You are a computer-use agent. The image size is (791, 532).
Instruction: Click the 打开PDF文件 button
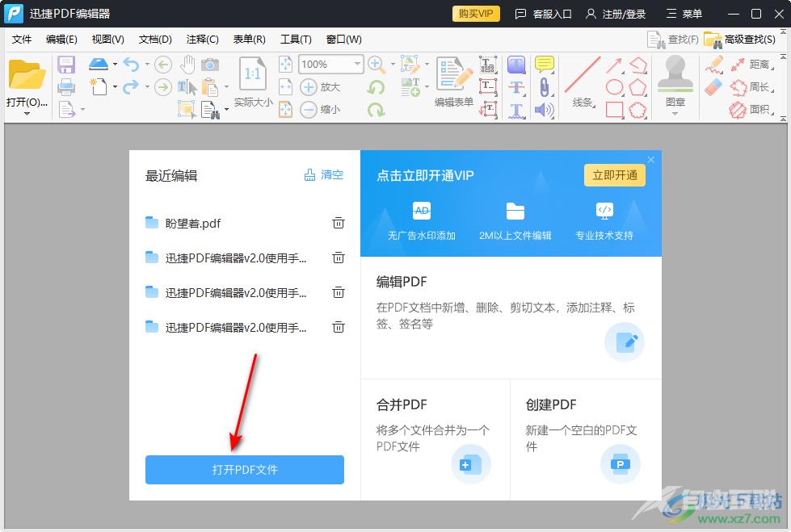click(245, 470)
